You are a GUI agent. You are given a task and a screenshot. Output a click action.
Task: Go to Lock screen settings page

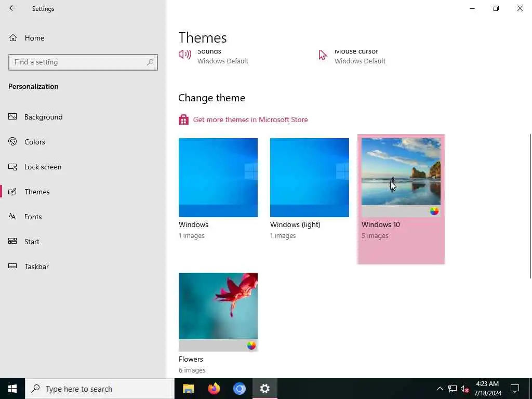(x=83, y=167)
